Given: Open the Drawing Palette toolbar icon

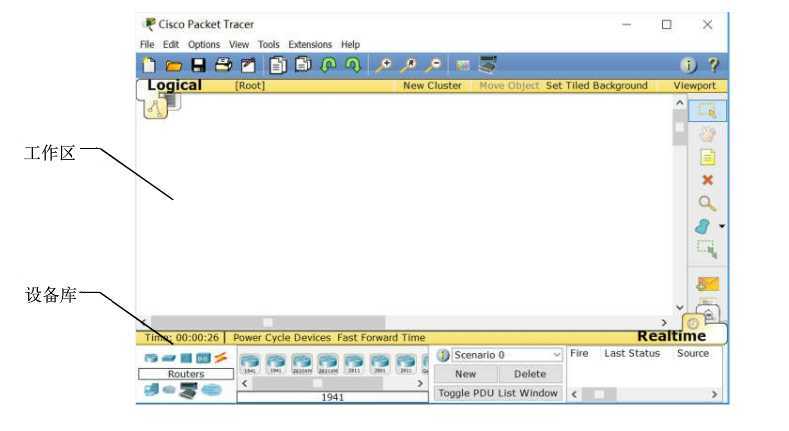Looking at the screenshot, I should click(462, 66).
